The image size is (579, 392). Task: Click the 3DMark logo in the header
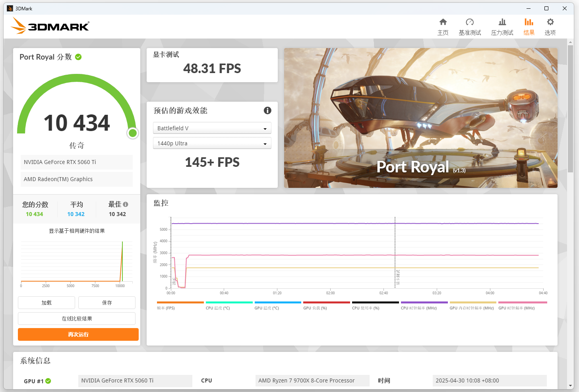(50, 26)
